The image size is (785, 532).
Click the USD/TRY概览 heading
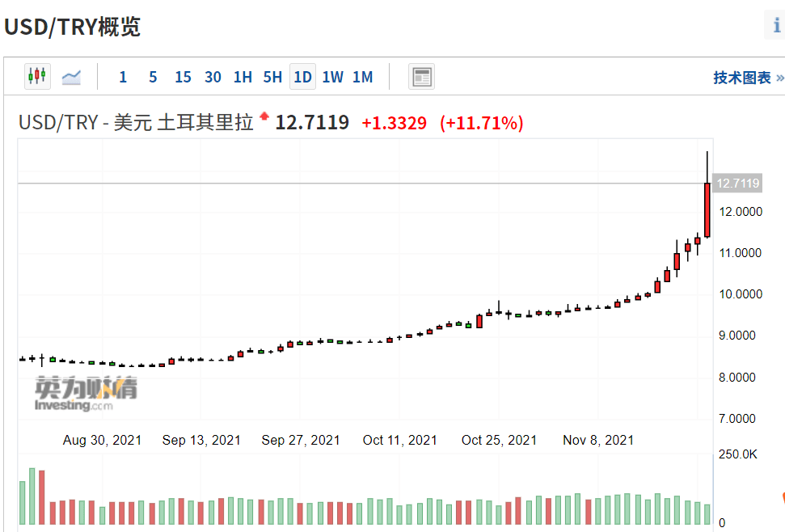[72, 27]
